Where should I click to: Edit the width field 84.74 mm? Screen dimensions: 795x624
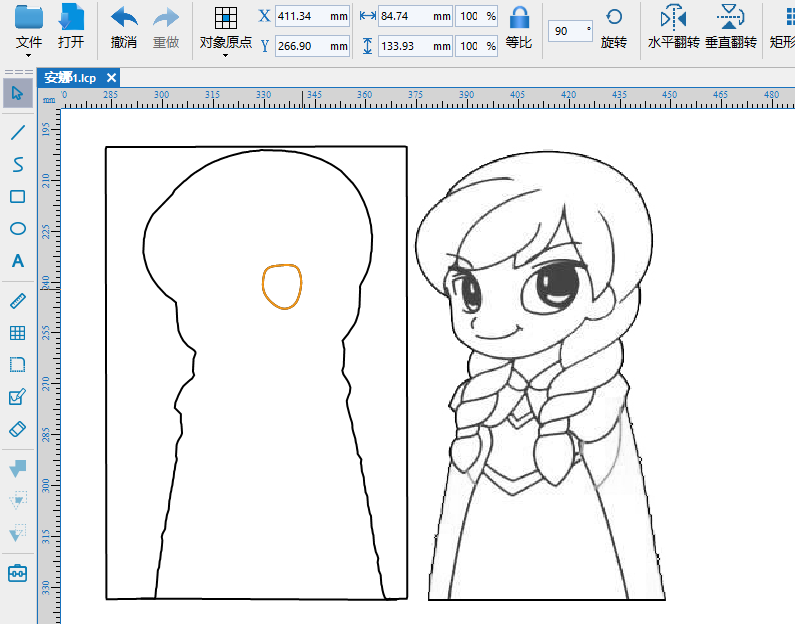click(416, 16)
